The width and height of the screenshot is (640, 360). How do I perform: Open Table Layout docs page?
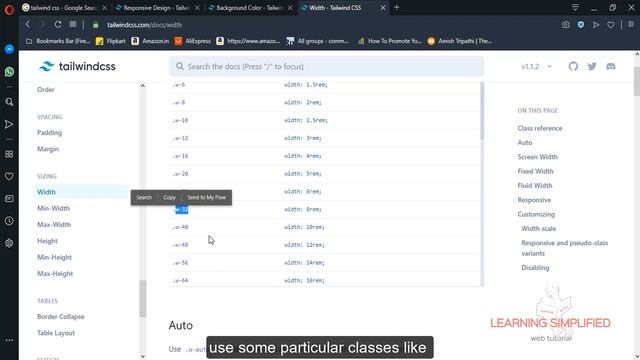coord(56,333)
